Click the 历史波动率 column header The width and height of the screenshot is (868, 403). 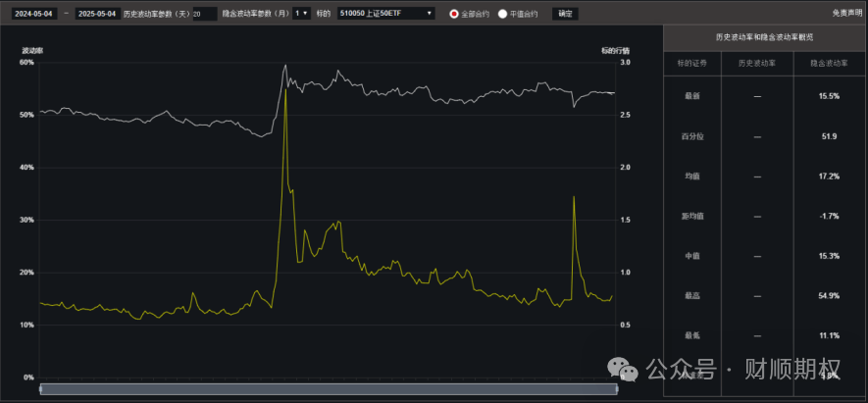[x=756, y=63]
